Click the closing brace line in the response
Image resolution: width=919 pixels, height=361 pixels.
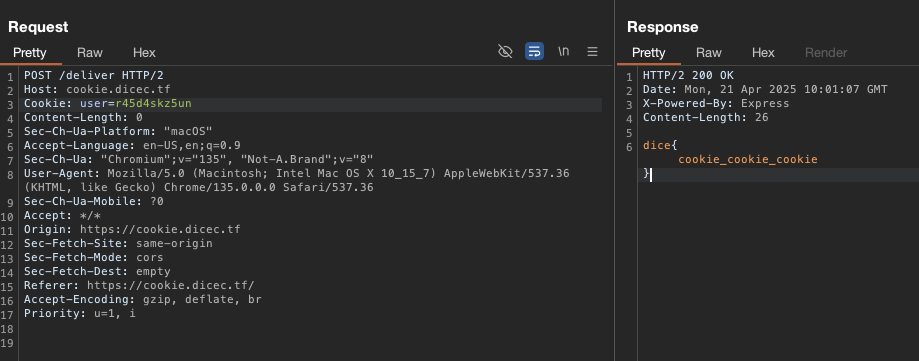point(646,174)
